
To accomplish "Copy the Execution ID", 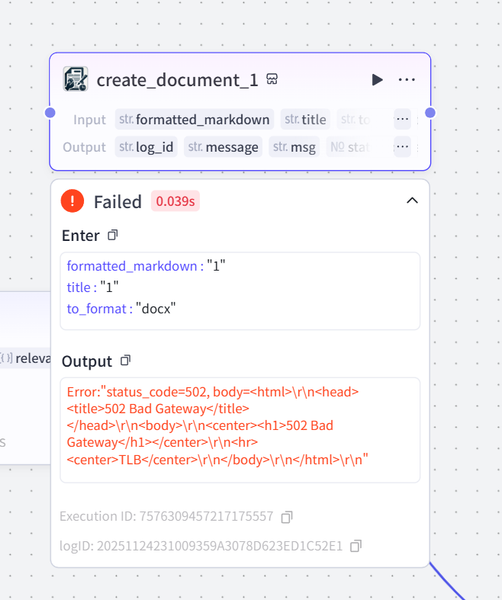I will [287, 517].
